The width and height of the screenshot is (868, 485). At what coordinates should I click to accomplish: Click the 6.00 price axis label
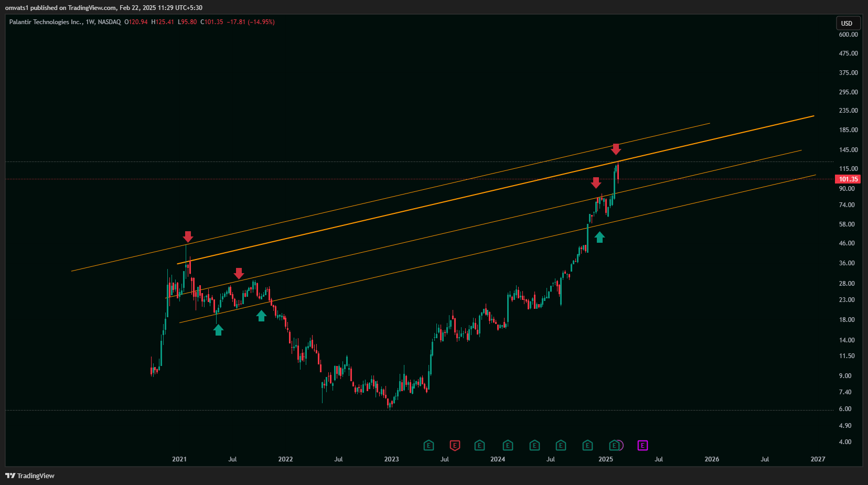coord(845,409)
